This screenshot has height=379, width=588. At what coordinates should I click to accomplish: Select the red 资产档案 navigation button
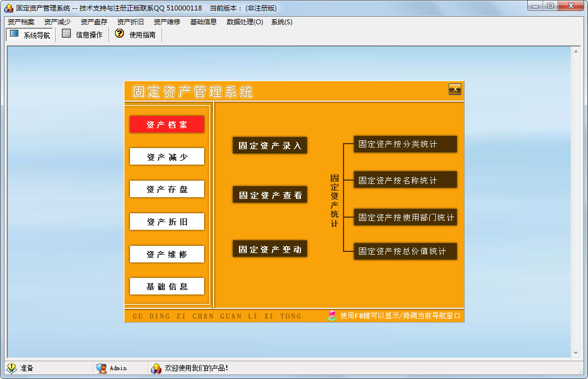pos(167,124)
